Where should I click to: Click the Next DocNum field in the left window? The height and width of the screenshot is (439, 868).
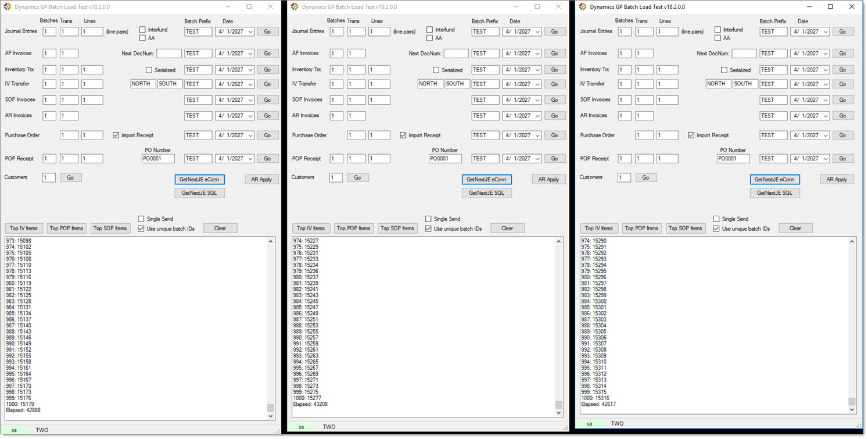click(x=169, y=53)
